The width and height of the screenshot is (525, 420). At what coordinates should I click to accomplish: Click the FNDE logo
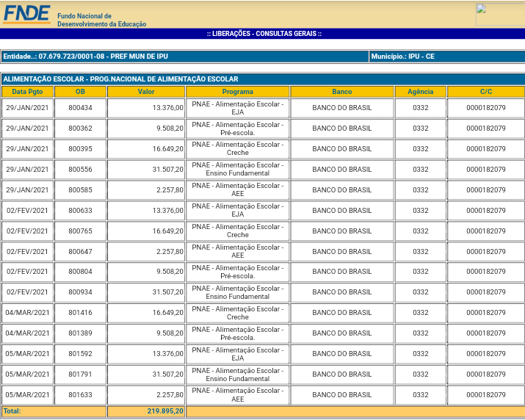point(26,14)
